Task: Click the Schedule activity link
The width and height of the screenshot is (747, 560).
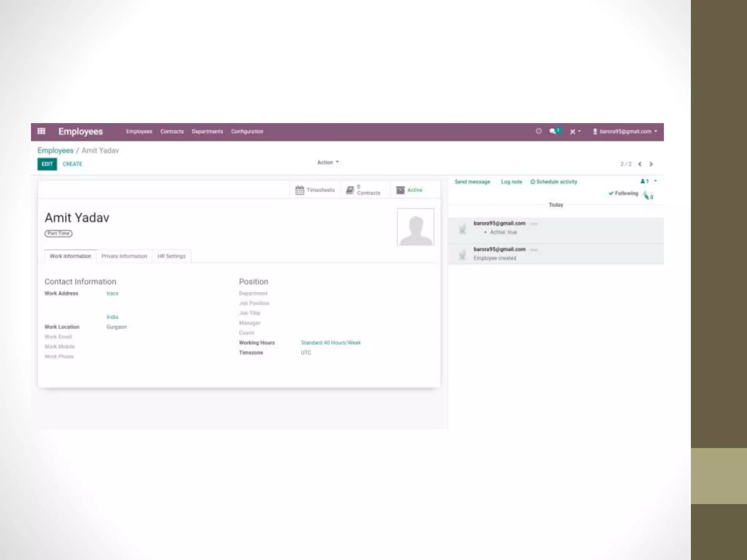Action: tap(554, 182)
